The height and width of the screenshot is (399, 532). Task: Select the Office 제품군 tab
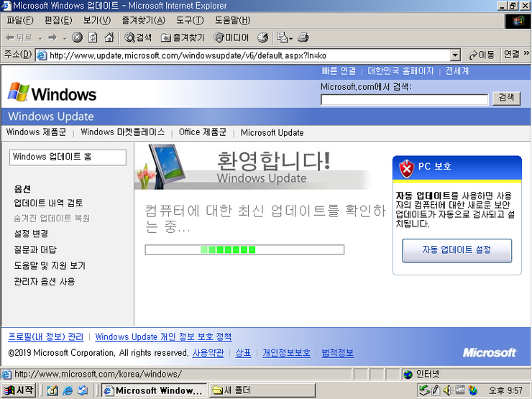click(203, 132)
